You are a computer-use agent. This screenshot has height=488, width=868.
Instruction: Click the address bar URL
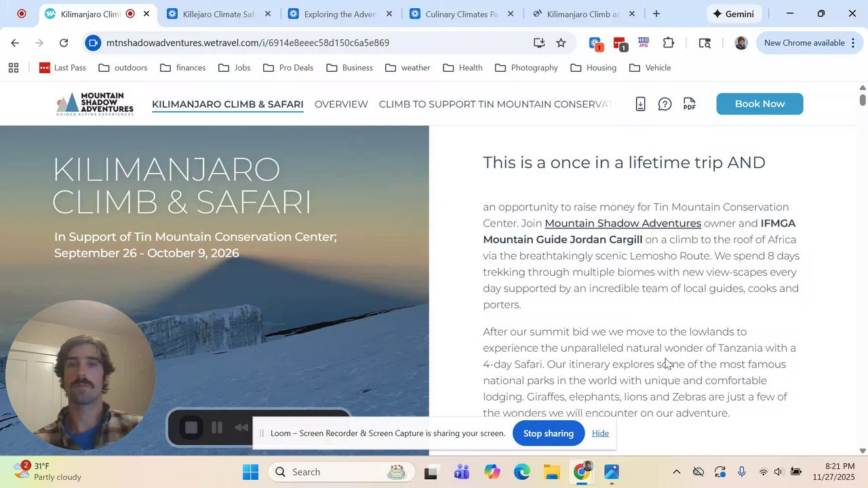(x=248, y=43)
